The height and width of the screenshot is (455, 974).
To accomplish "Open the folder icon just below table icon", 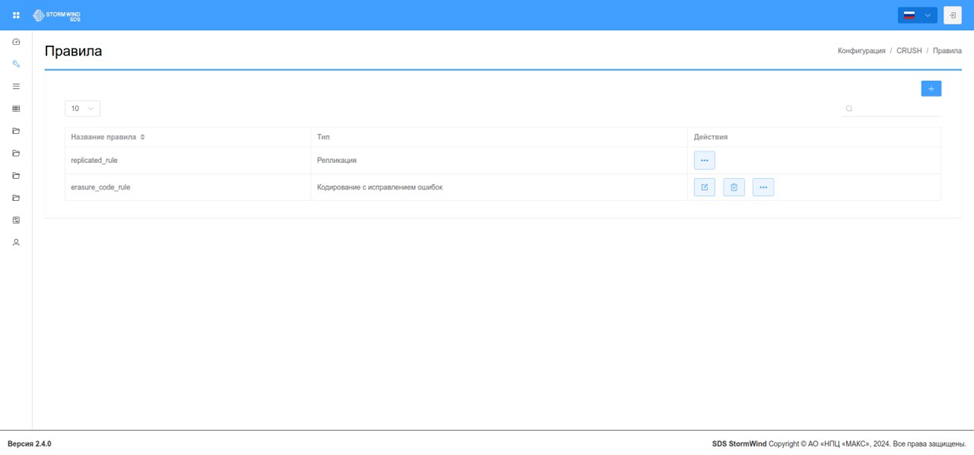I will (16, 131).
